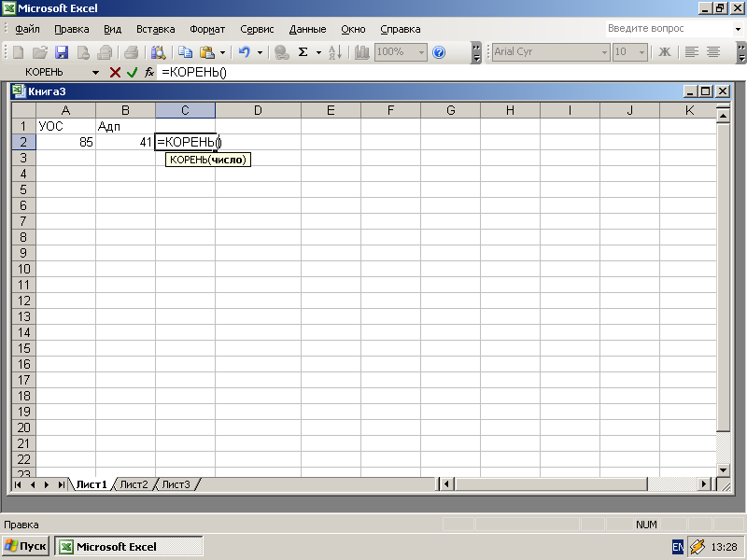This screenshot has height=560, width=747.
Task: Click the Paste clipboard icon
Action: click(206, 52)
